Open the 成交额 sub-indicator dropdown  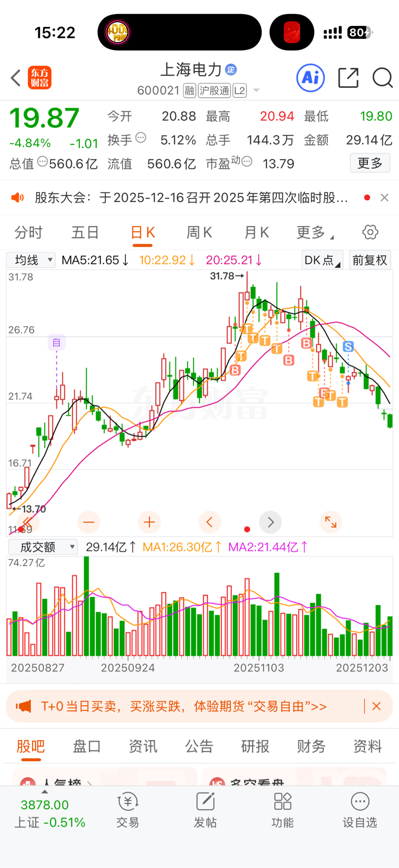[43, 547]
